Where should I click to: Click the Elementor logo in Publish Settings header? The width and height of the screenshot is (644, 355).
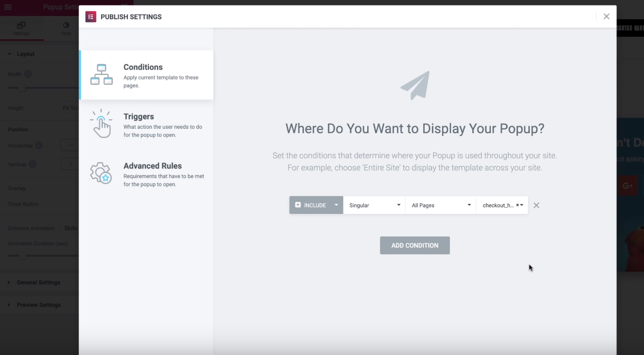coord(91,17)
